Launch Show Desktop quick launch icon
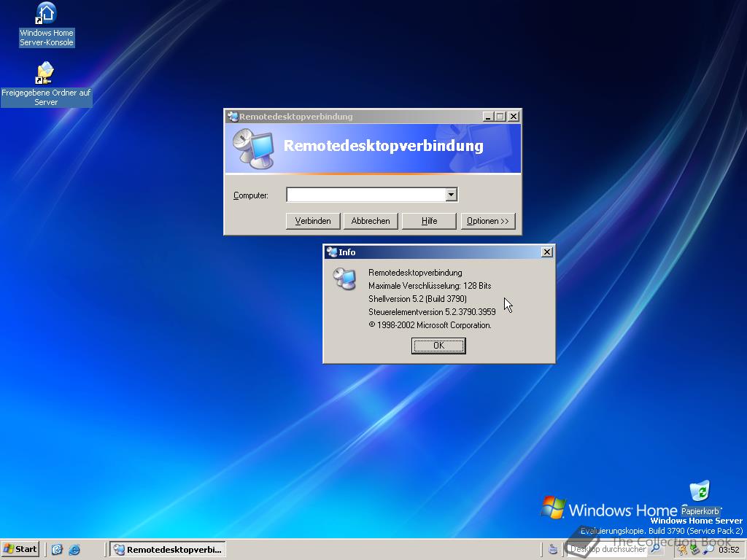Image resolution: width=747 pixels, height=560 pixels. [x=57, y=549]
